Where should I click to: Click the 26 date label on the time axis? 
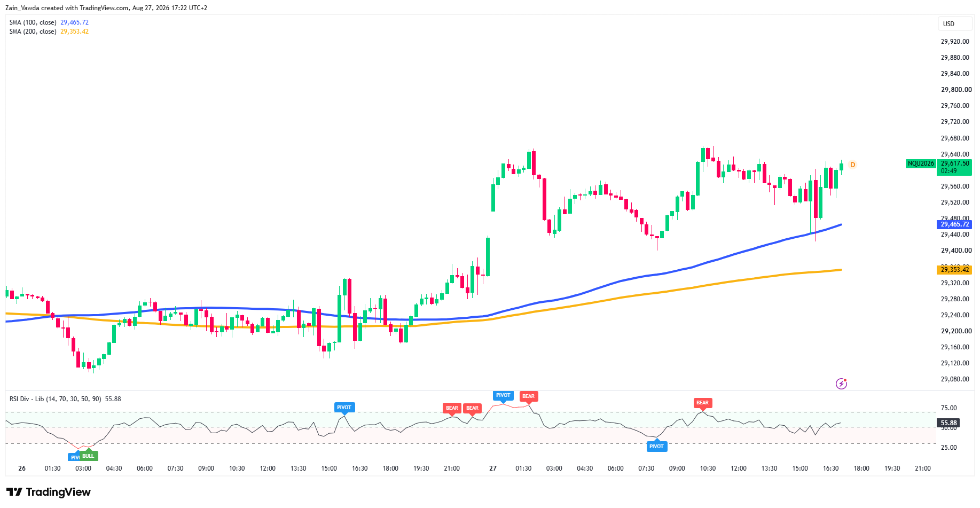[x=22, y=468]
